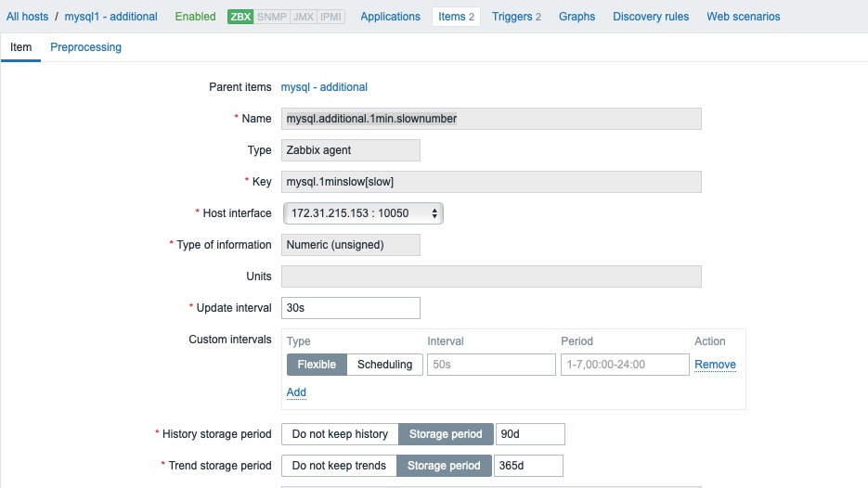The width and height of the screenshot is (868, 488).
Task: Open the Host interface dropdown
Action: pyautogui.click(x=363, y=213)
